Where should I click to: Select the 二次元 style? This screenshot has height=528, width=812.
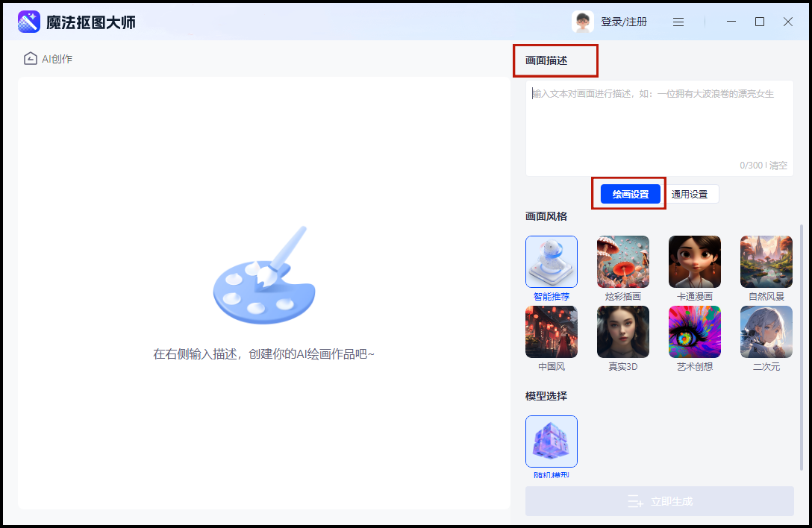pyautogui.click(x=766, y=332)
